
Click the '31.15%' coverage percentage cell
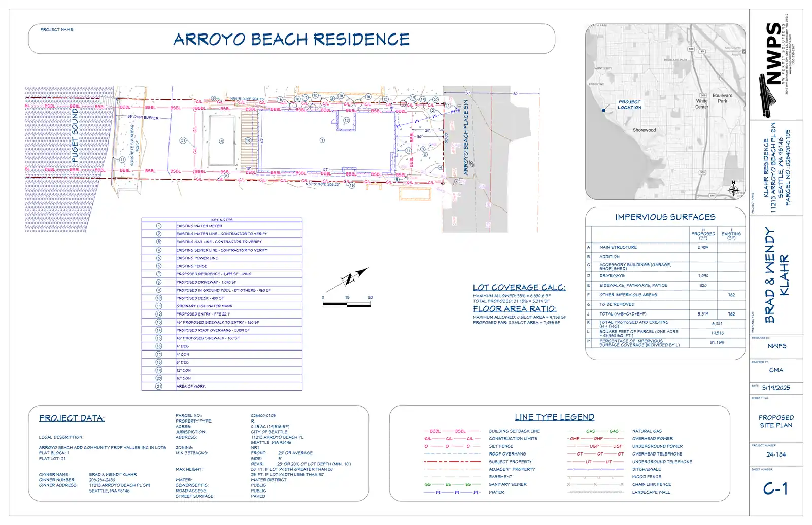coord(717,343)
